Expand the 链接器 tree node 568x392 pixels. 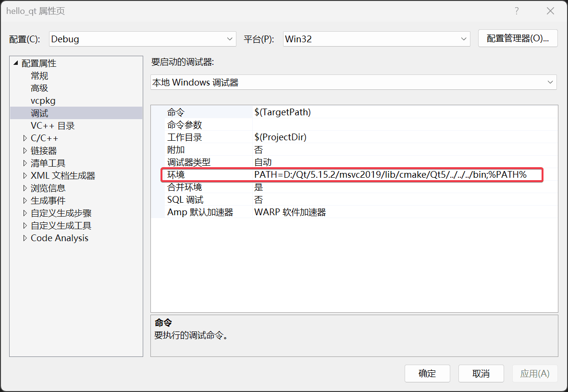pyautogui.click(x=25, y=151)
